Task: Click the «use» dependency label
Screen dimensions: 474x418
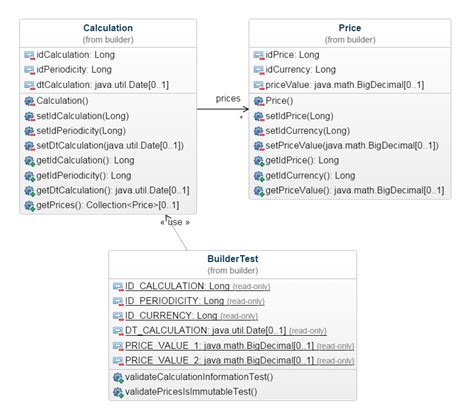Action: click(x=175, y=222)
